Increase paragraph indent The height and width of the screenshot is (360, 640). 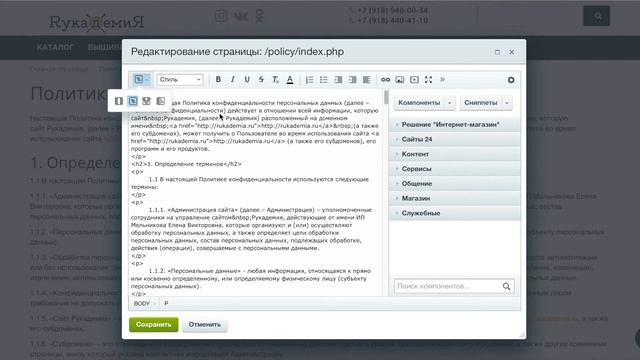pos(352,80)
